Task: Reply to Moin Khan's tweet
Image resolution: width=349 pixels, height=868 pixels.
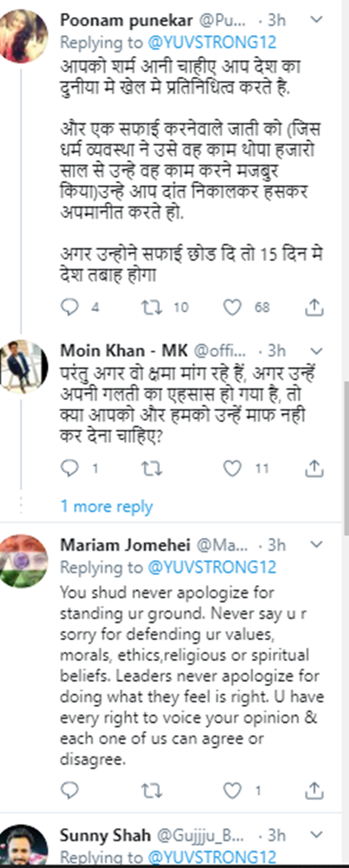Action: tap(69, 468)
